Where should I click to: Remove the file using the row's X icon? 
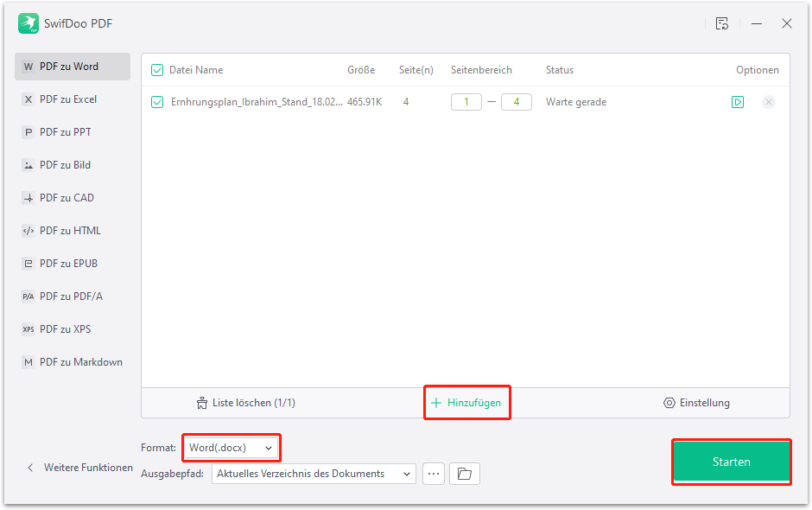[768, 102]
